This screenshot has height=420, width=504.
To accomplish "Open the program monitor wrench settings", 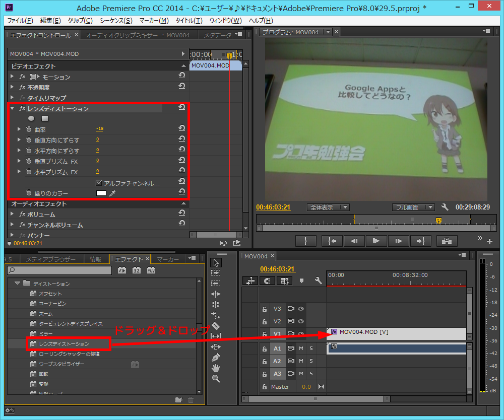I will (x=445, y=207).
